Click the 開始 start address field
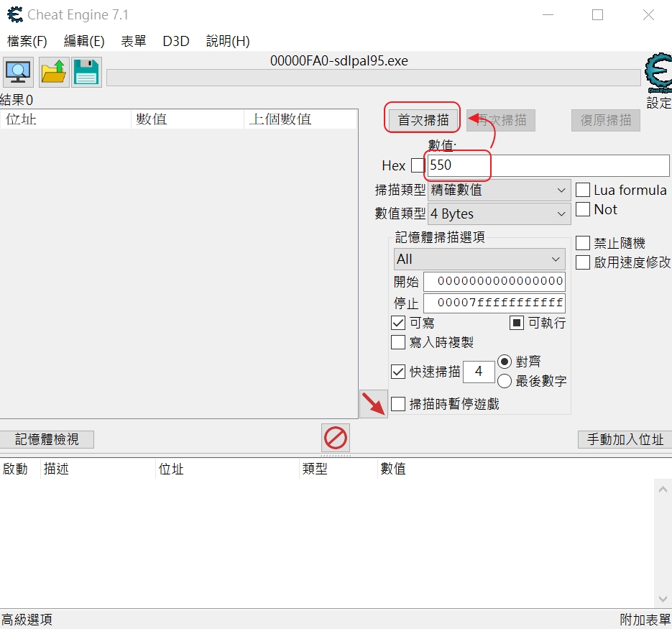The image size is (672, 629). click(x=494, y=281)
